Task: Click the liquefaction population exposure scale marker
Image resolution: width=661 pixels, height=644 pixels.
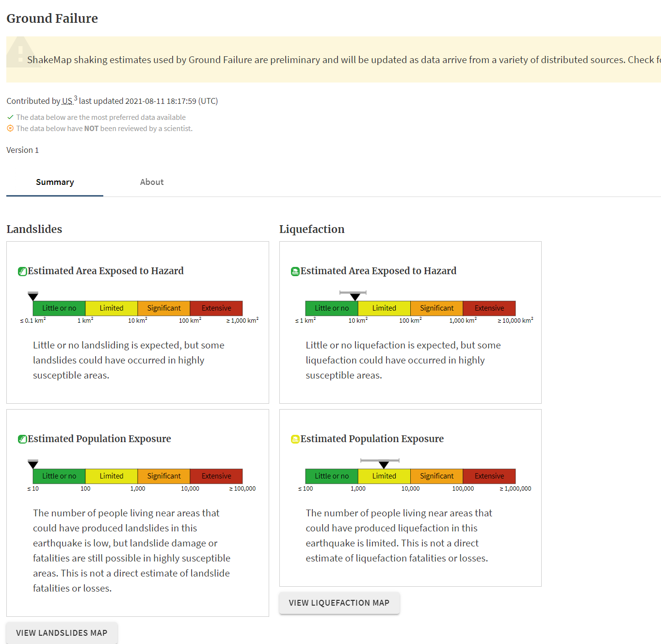Action: (384, 464)
